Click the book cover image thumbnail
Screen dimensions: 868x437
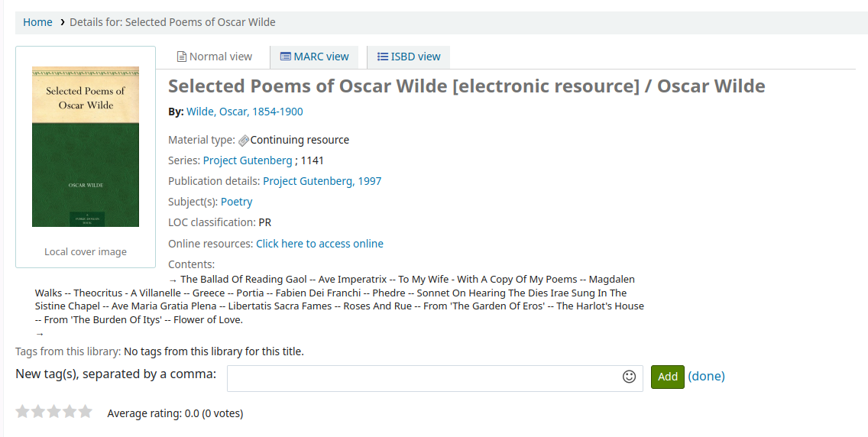pyautogui.click(x=86, y=147)
